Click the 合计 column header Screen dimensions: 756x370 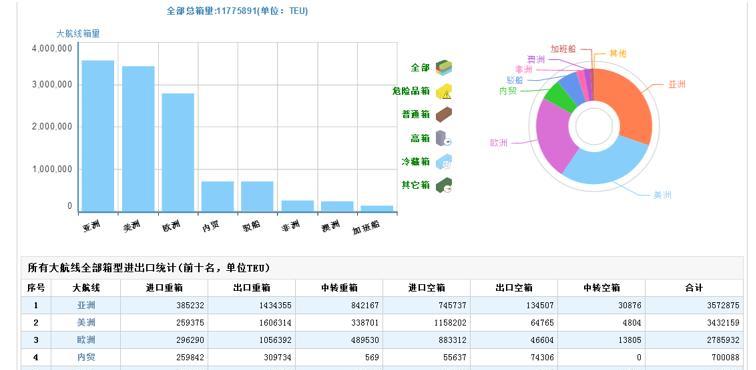click(694, 288)
